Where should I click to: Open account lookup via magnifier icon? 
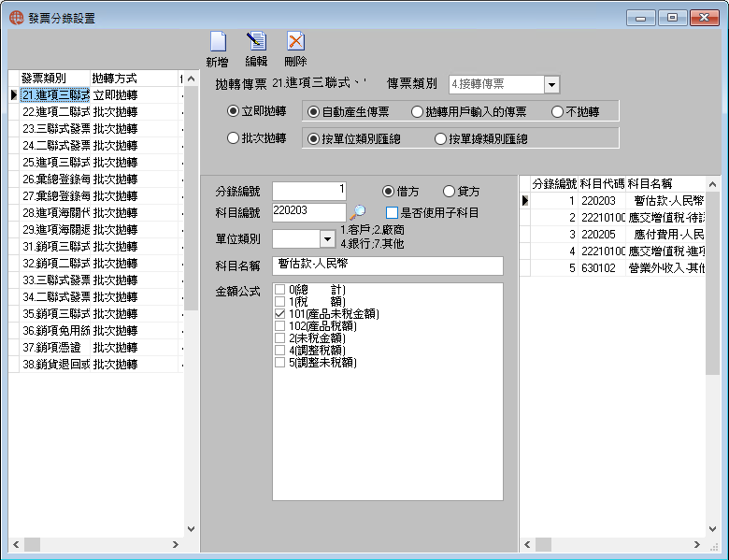pos(358,212)
